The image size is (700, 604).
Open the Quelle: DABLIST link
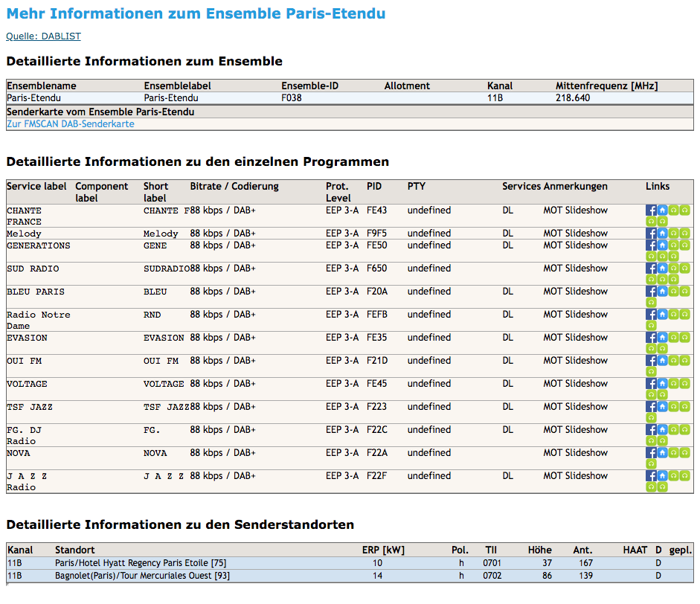click(x=43, y=36)
